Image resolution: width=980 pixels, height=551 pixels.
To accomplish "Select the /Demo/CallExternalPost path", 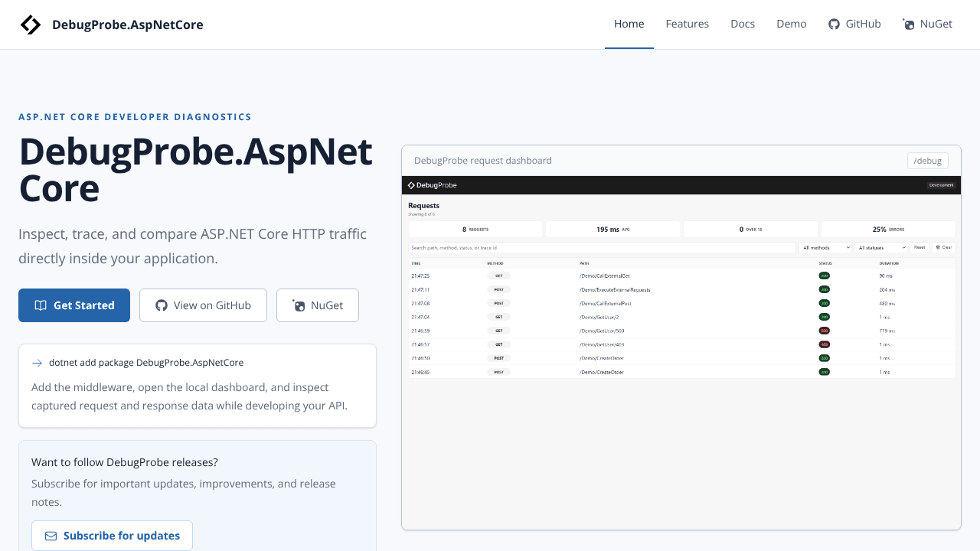I will (x=605, y=303).
